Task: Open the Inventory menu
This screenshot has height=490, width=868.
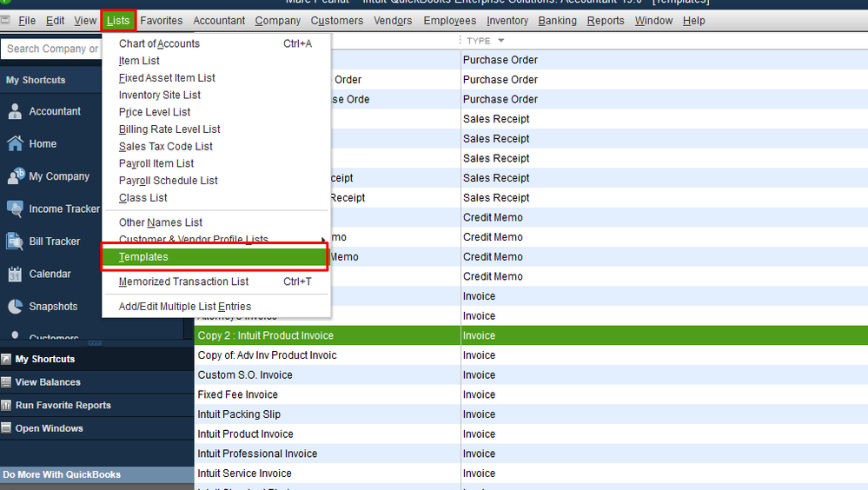Action: 507,21
